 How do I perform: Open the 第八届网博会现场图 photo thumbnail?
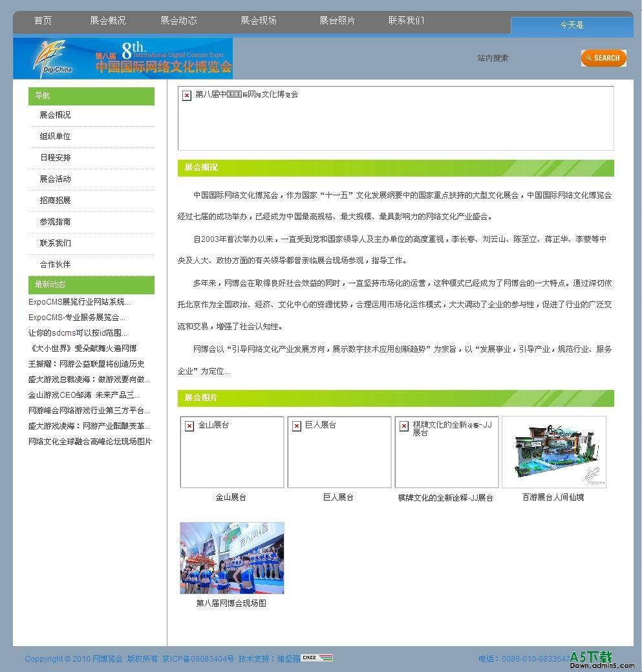pyautogui.click(x=231, y=558)
